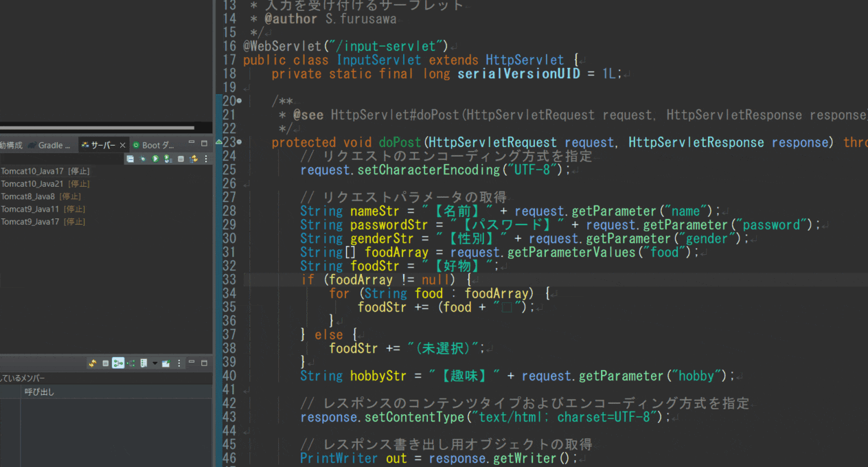The width and height of the screenshot is (868, 467).
Task: Collapse the Javadoc comment fold at line 20
Action: [239, 102]
